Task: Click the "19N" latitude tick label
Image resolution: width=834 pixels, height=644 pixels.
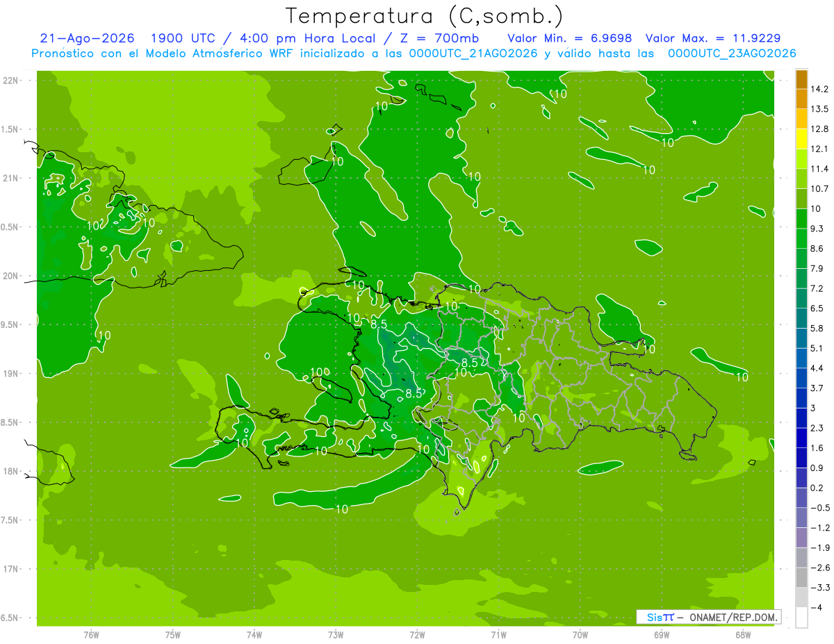Action: tap(10, 373)
